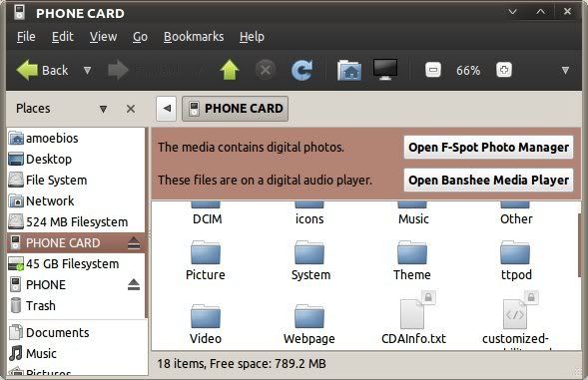Select 524 MB Filesystem in sidebar
588x380 pixels.
coord(76,222)
